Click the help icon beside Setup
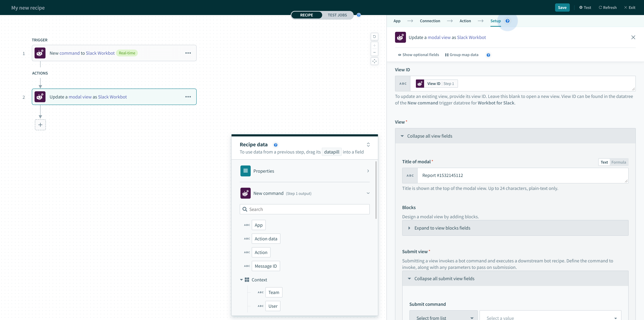644x320 pixels. tap(507, 21)
